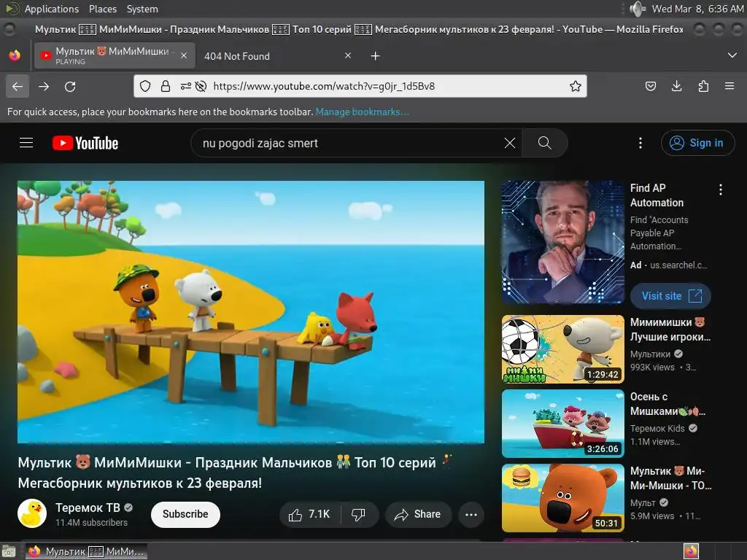
Task: Reload the current page
Action: click(70, 86)
